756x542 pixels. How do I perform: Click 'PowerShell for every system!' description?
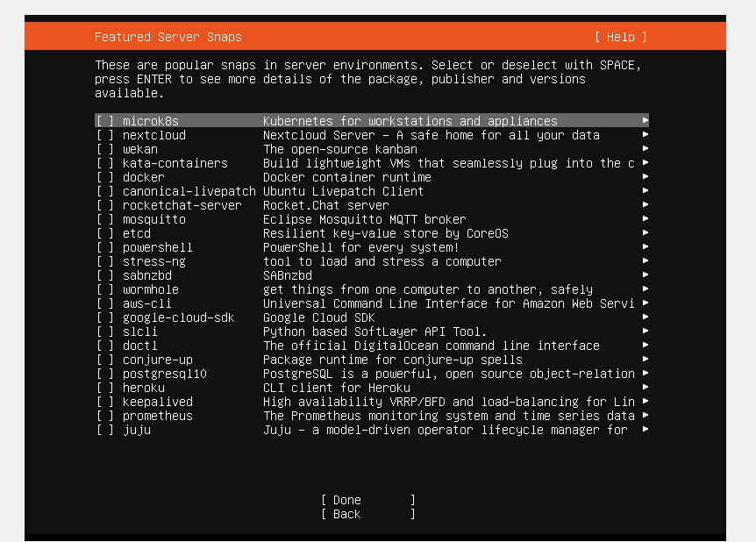[x=361, y=247]
